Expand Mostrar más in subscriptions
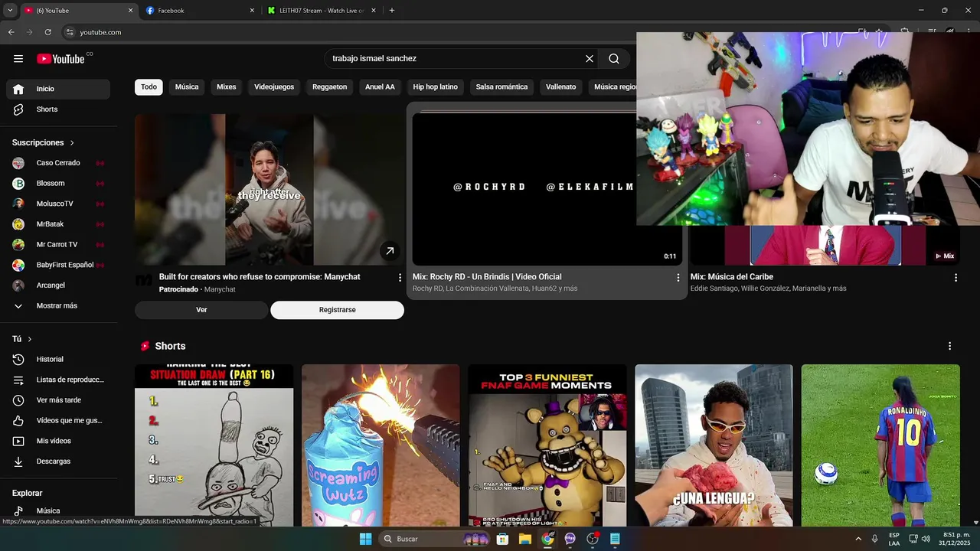The height and width of the screenshot is (551, 980). [x=58, y=305]
